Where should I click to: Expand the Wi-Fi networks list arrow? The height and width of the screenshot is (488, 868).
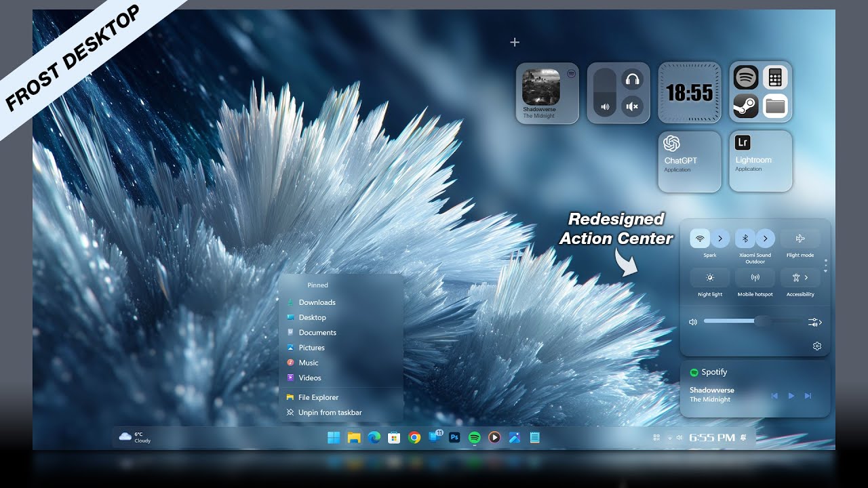pos(720,239)
